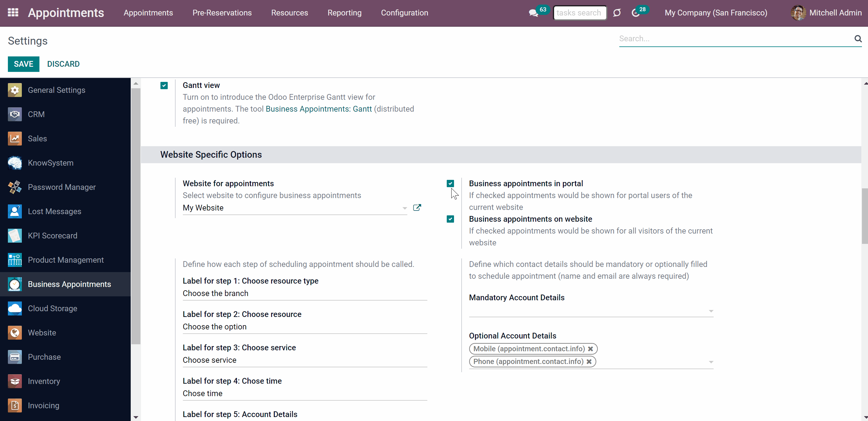Open the Website settings section
Viewport: 868px width, 421px height.
[x=66, y=333]
